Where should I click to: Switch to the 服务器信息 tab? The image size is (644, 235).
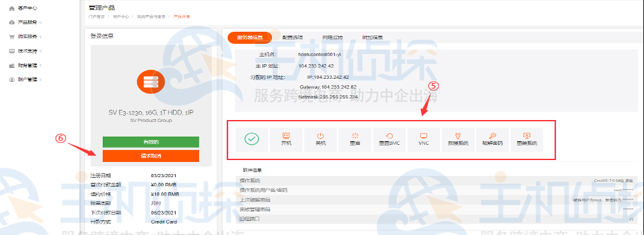coord(250,37)
